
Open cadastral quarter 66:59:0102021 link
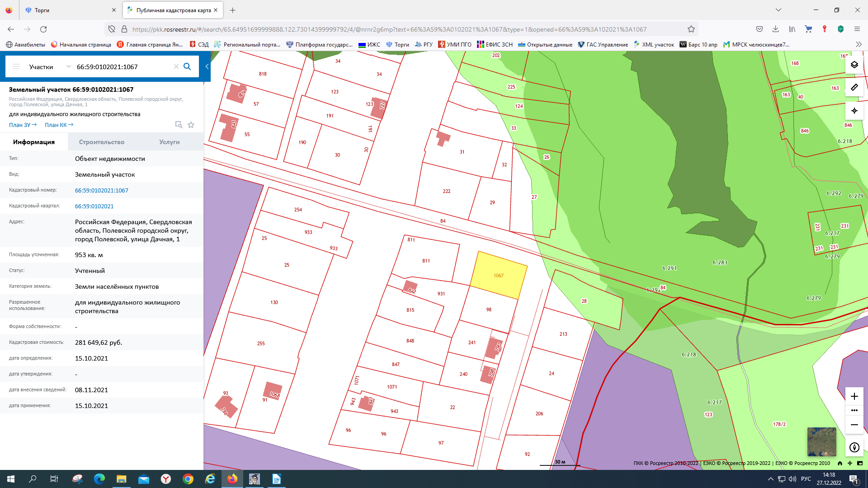point(94,206)
